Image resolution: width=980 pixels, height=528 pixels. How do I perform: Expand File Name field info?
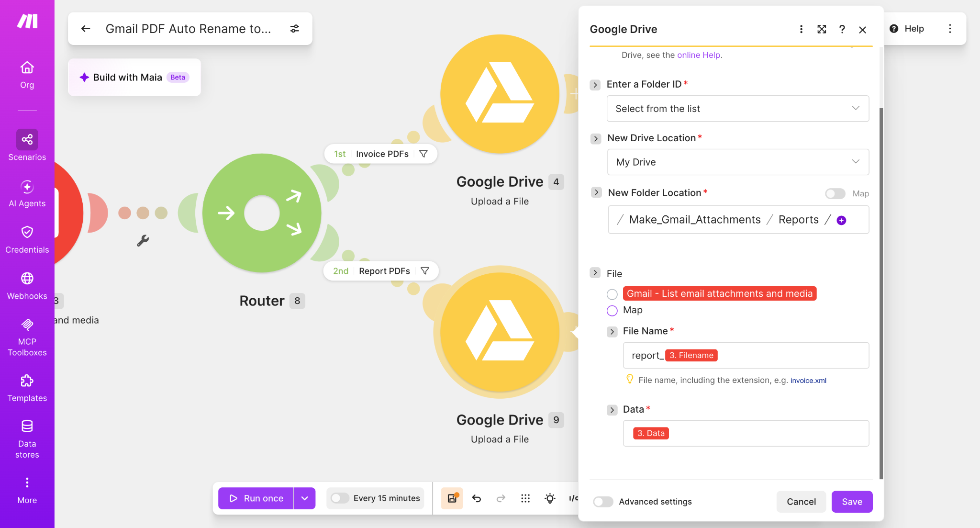(x=612, y=331)
